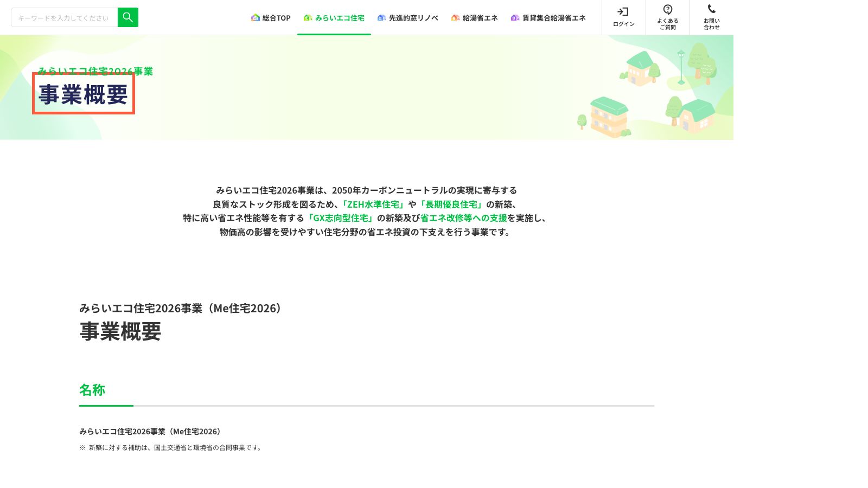Go to 先進的窓リノベ navigation item

point(407,18)
